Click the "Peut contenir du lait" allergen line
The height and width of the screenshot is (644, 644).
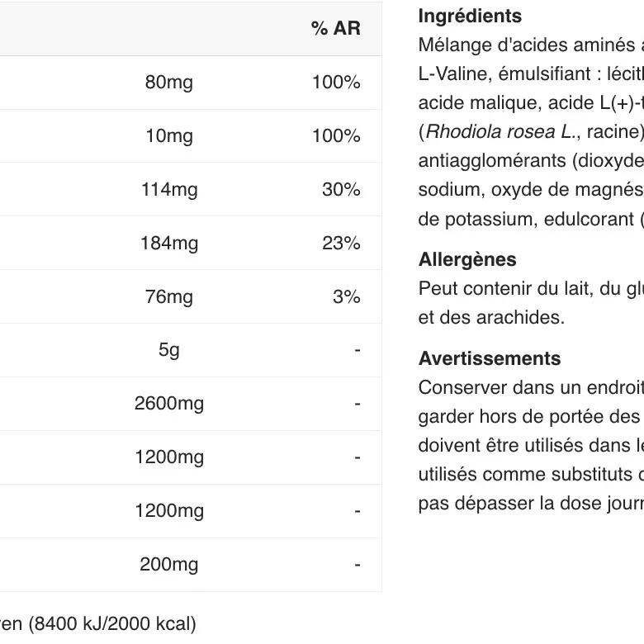tap(528, 289)
